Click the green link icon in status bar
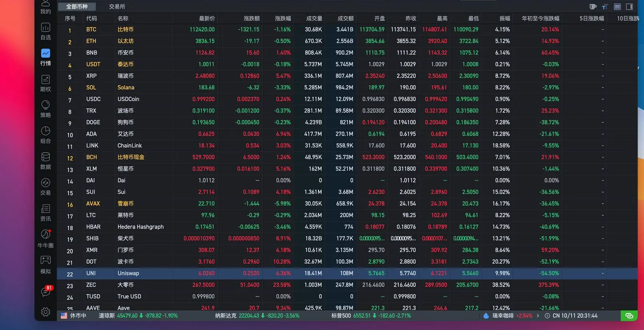This screenshot has width=644, height=330. (x=629, y=316)
